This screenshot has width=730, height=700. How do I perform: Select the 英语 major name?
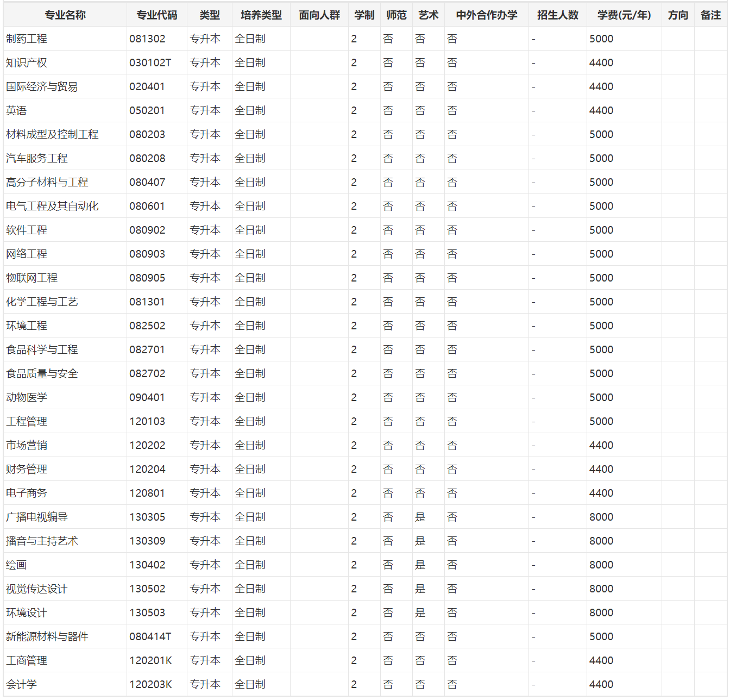coord(16,111)
